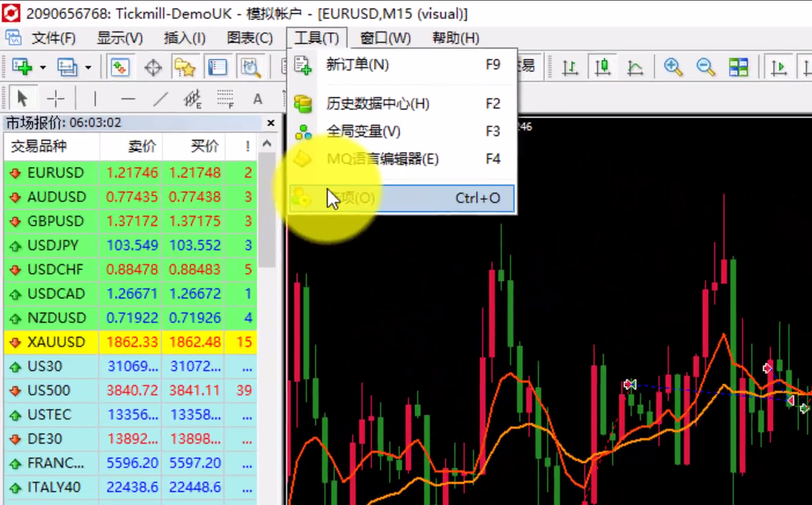
Task: Toggle the Data Window crosshair-circle icon
Action: pos(153,67)
